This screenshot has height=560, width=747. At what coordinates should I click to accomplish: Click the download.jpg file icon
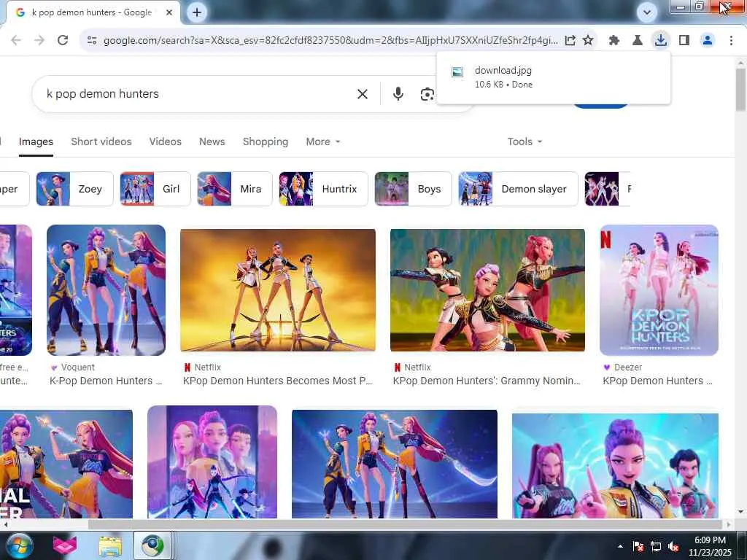point(457,72)
